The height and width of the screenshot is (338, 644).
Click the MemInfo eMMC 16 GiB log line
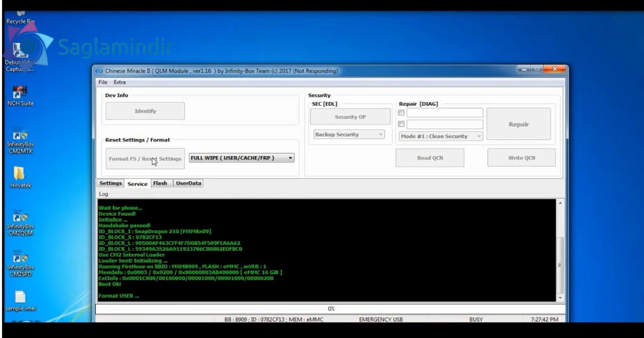(x=190, y=272)
